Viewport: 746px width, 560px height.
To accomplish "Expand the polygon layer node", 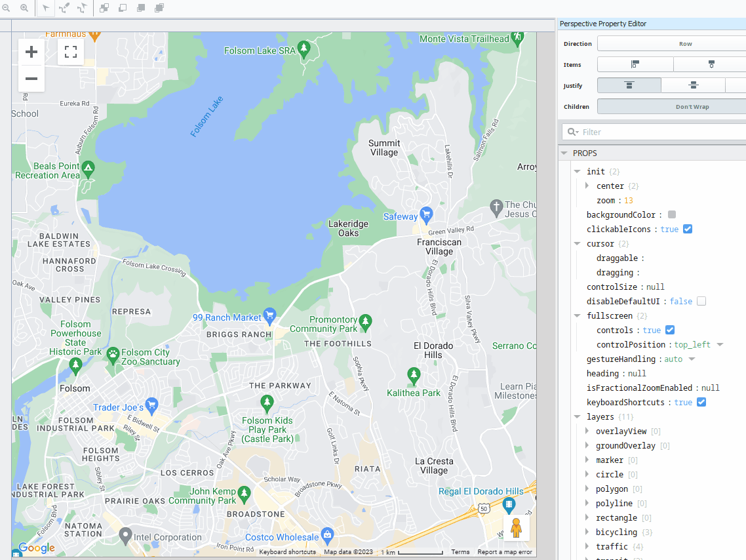I will pos(587,489).
